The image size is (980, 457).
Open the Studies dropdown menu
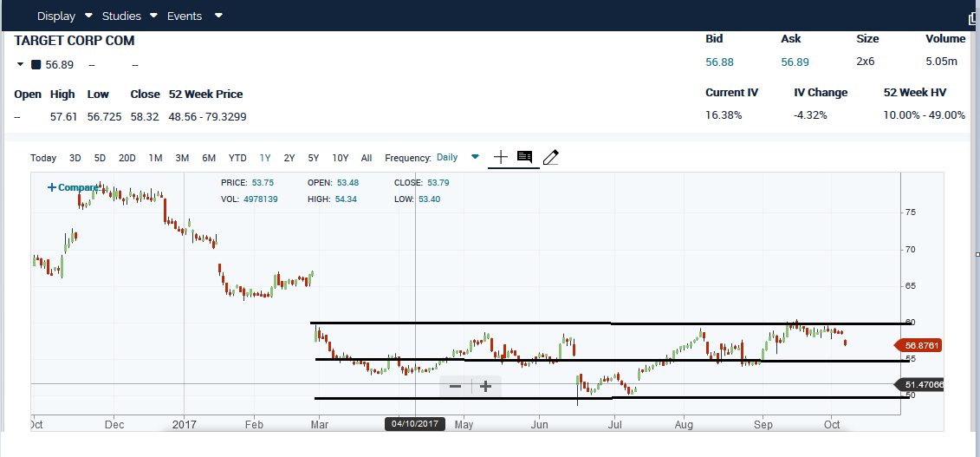pos(129,16)
